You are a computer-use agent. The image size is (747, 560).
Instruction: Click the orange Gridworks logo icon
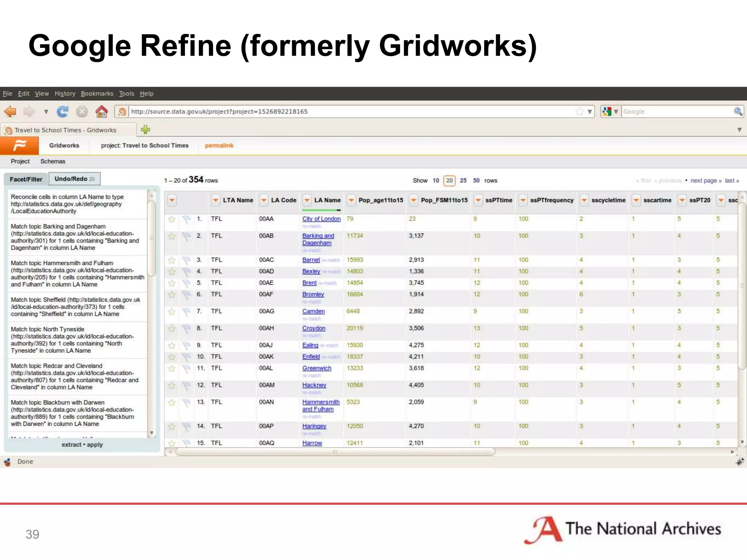tap(19, 145)
